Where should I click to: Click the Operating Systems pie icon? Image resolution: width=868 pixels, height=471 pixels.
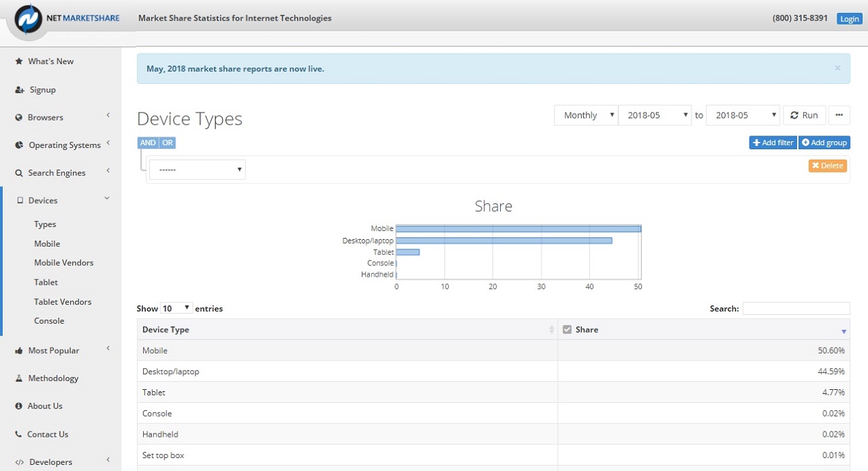click(19, 145)
